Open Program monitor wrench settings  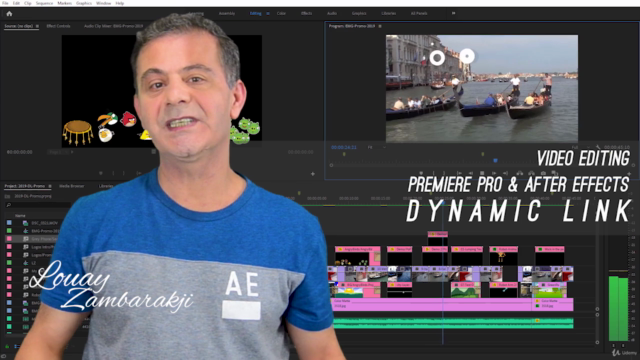tap(598, 147)
